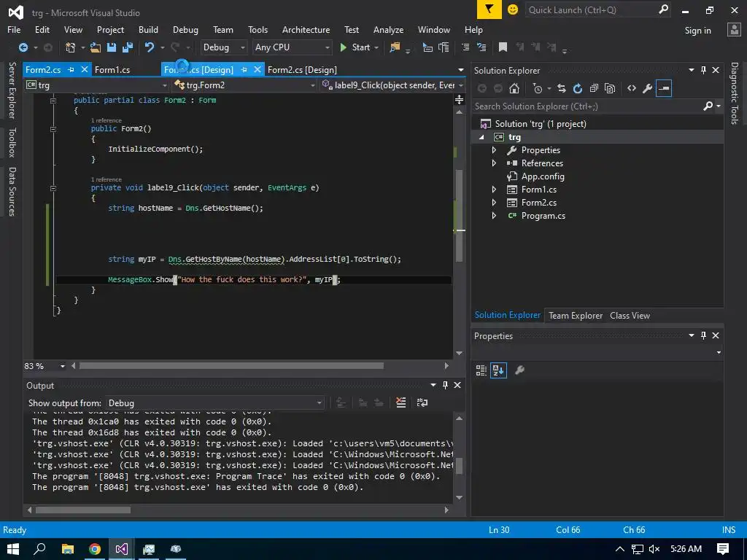Open the Debug configuration dropdown
Screen dimensions: 747x560
click(223, 47)
